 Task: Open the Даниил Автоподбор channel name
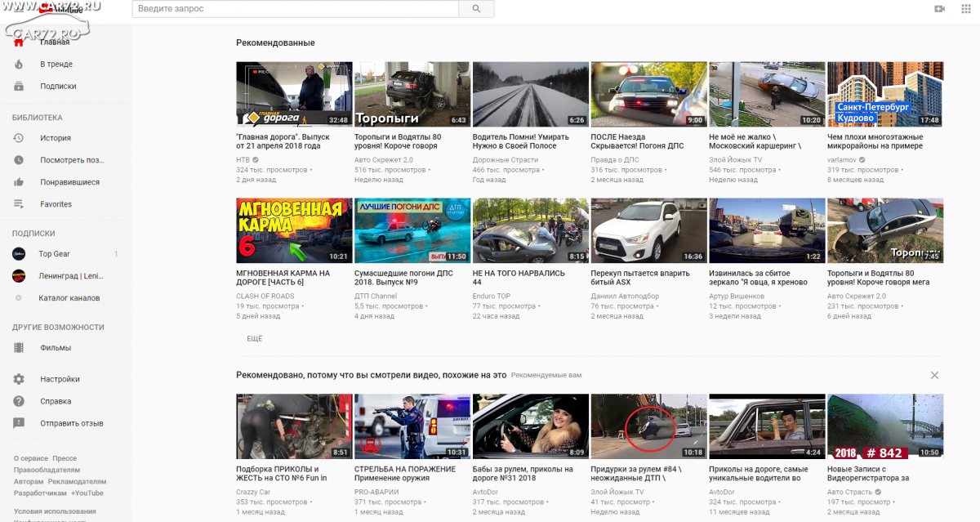point(625,296)
